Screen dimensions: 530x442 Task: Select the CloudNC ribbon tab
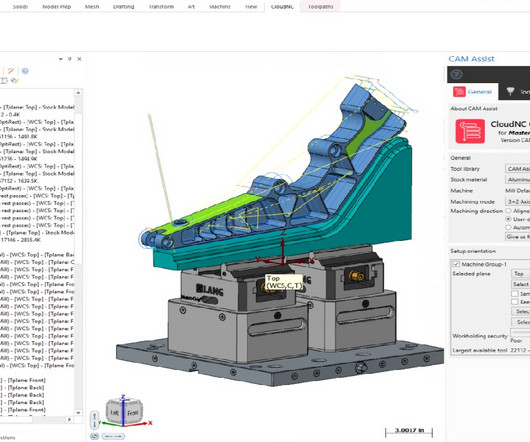pos(282,6)
